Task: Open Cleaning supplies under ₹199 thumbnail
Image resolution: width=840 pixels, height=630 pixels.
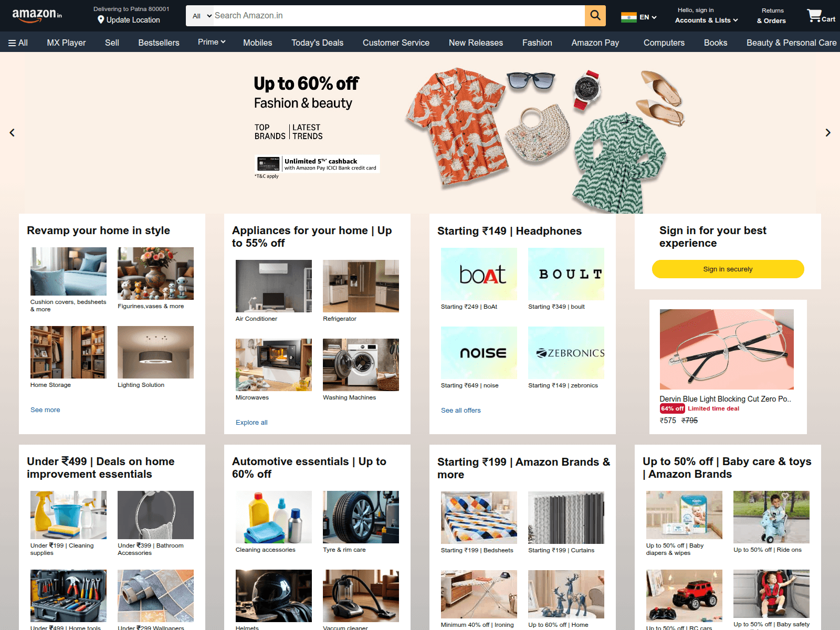Action: coord(68,515)
